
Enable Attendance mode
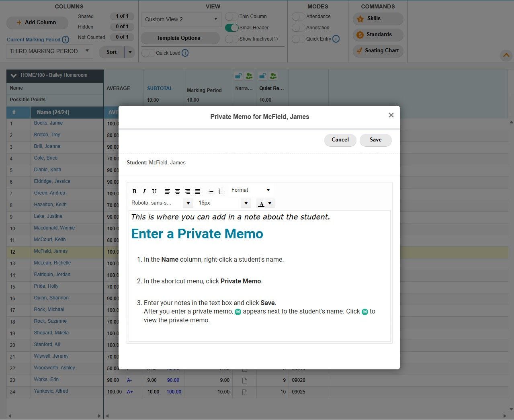(298, 16)
